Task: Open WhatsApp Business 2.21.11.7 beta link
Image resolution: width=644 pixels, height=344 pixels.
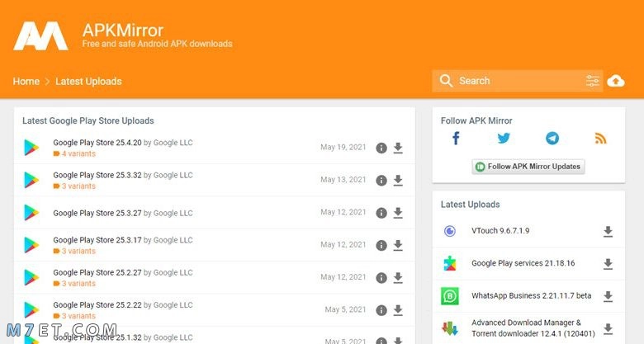Action: pos(532,295)
